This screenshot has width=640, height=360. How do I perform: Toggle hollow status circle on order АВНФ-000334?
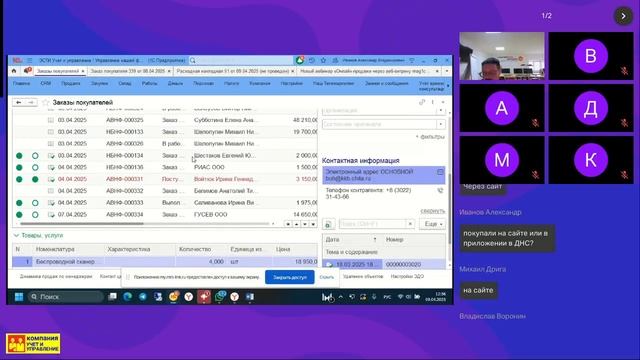point(35,215)
